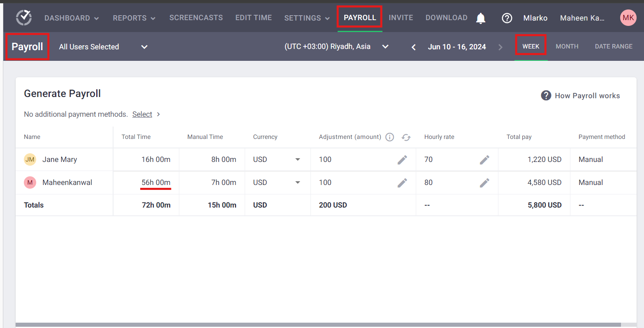Click Jane Mary's JM avatar

click(30, 159)
